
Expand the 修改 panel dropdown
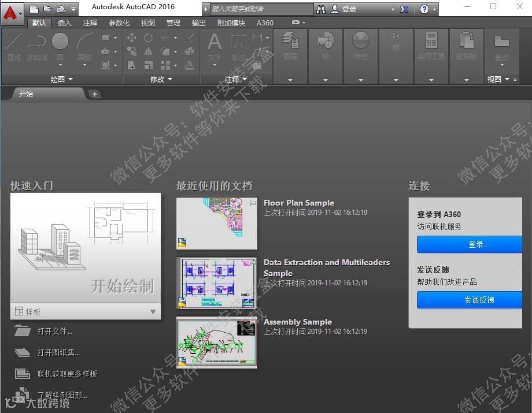click(161, 79)
